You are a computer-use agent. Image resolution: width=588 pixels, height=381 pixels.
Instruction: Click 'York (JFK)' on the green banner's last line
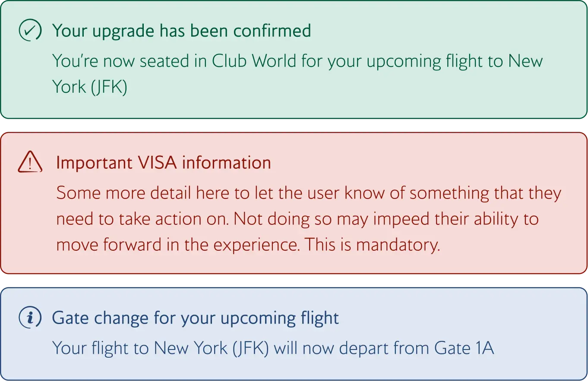(x=89, y=87)
